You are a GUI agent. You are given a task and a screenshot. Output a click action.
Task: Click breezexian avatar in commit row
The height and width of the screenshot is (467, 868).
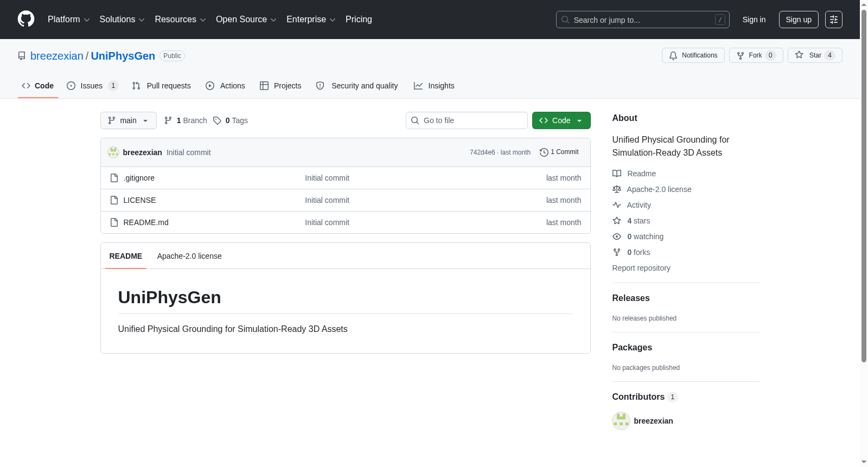[113, 152]
